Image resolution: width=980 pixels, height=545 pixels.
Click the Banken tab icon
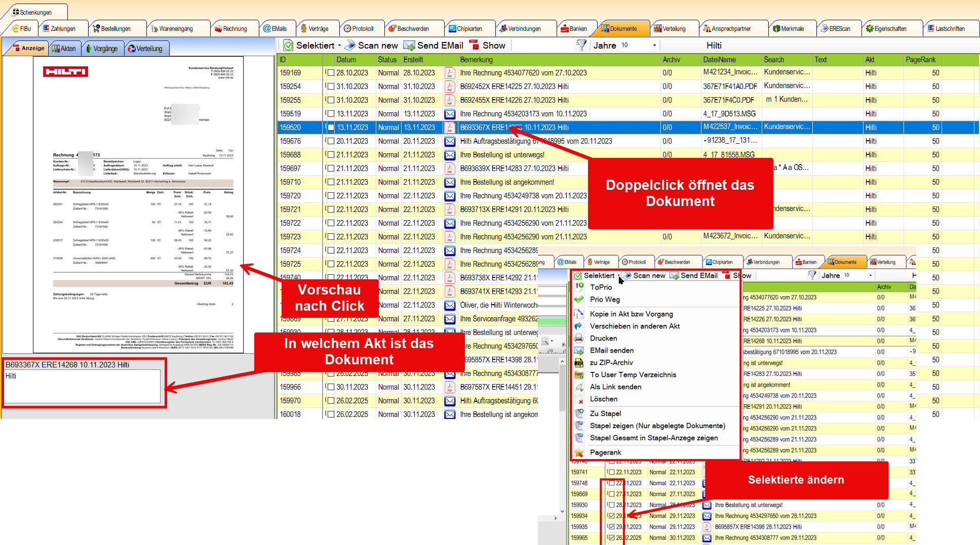565,29
